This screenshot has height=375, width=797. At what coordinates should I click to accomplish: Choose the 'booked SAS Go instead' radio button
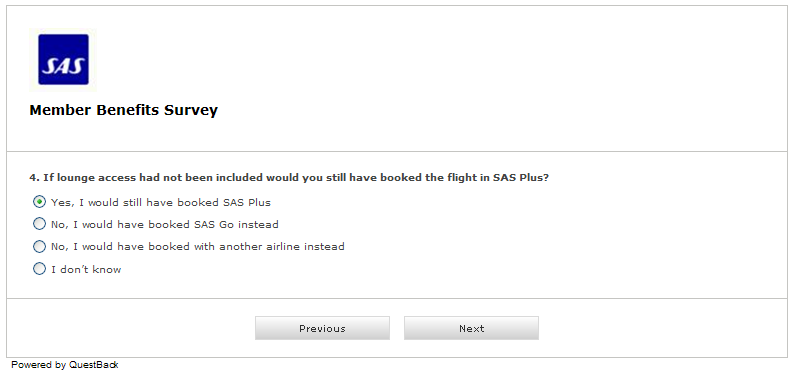tap(39, 224)
